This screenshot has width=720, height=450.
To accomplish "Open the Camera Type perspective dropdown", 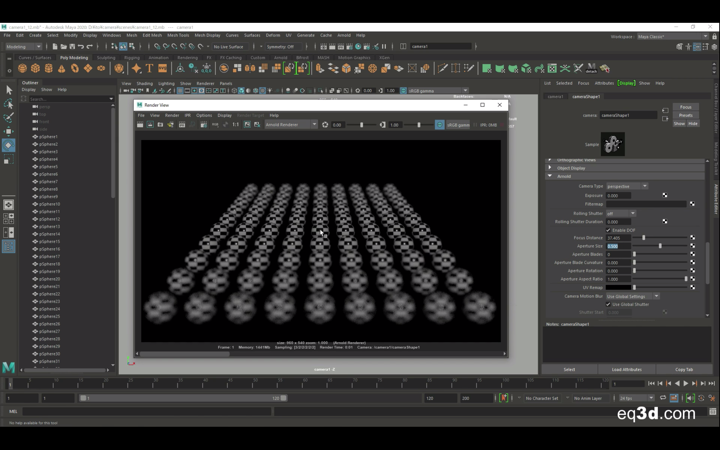I will [x=627, y=186].
